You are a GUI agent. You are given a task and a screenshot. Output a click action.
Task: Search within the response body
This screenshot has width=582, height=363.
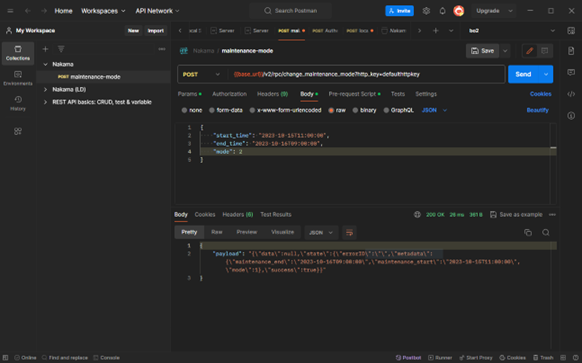[x=546, y=233]
